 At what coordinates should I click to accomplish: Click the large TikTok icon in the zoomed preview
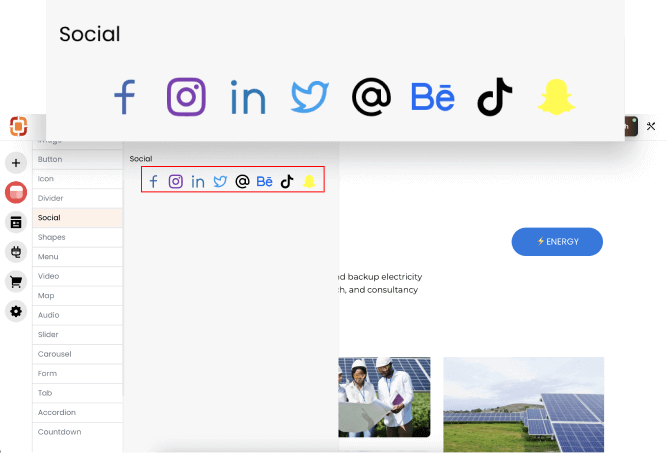495,97
